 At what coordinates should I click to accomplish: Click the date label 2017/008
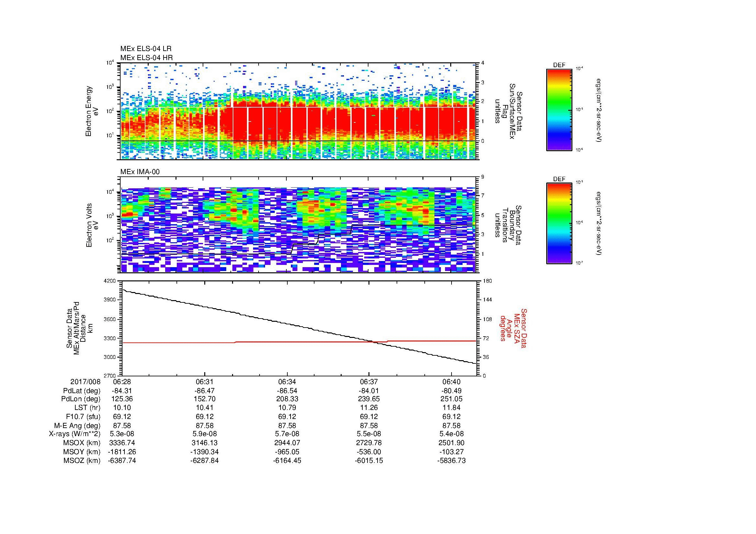coord(85,382)
